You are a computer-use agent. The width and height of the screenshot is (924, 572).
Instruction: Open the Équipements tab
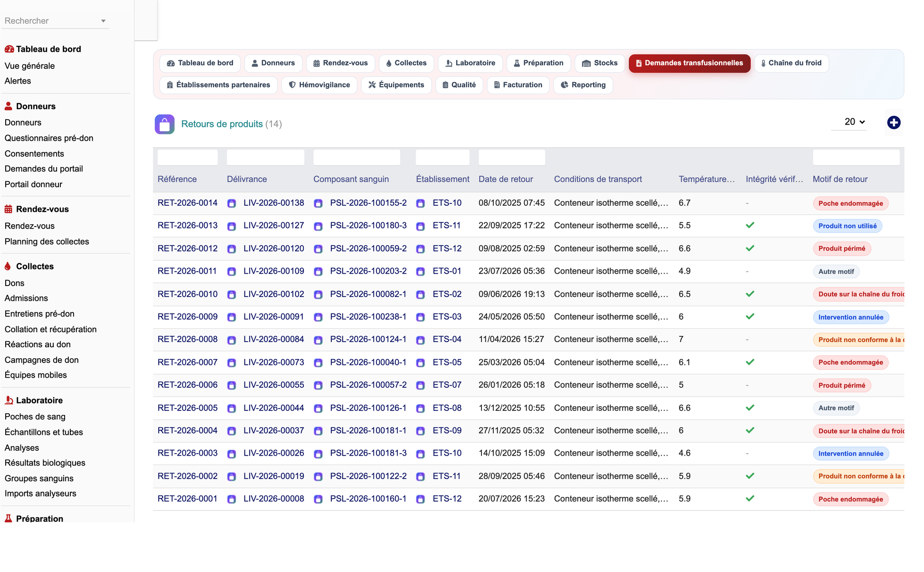click(x=396, y=85)
